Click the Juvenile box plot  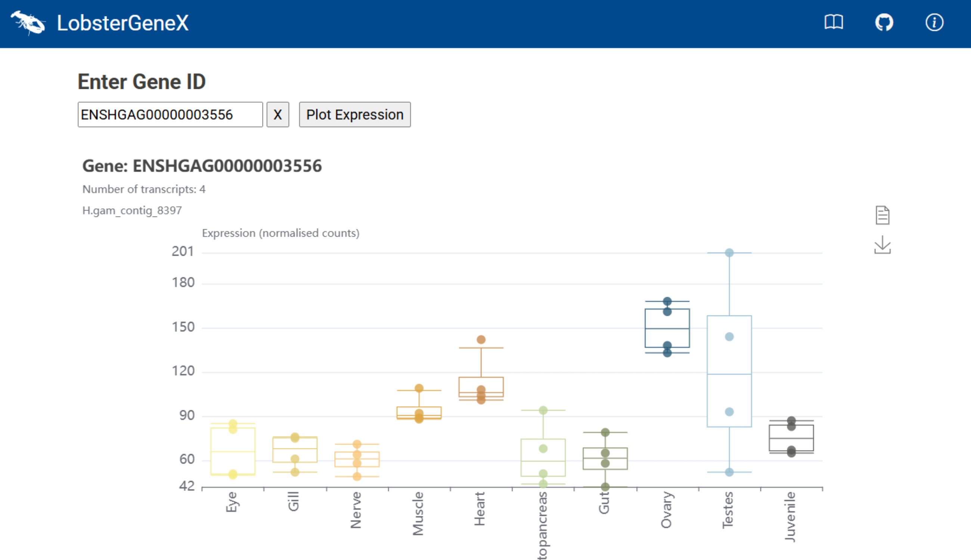point(791,438)
